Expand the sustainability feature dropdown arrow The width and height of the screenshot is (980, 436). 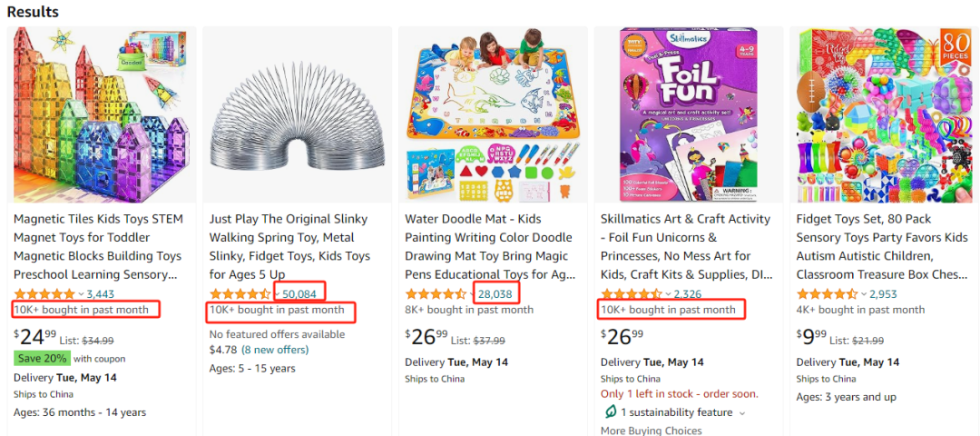tap(742, 413)
